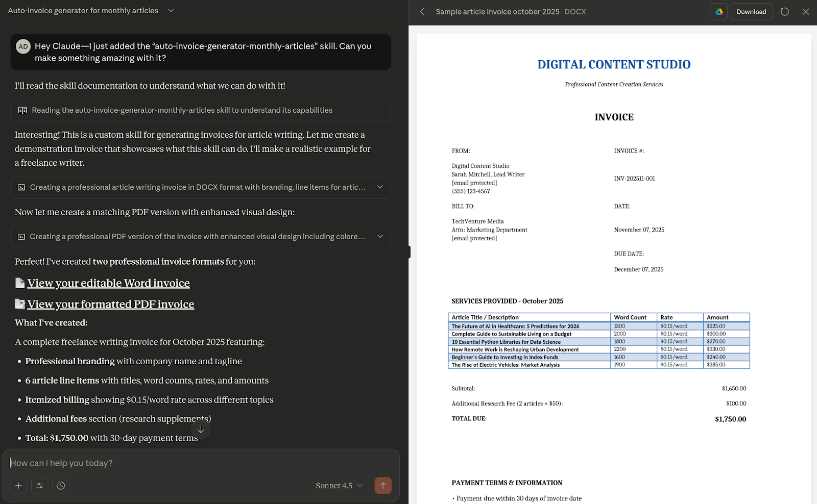Click the panel divider resize handle
The width and height of the screenshot is (817, 504).
pos(409,252)
